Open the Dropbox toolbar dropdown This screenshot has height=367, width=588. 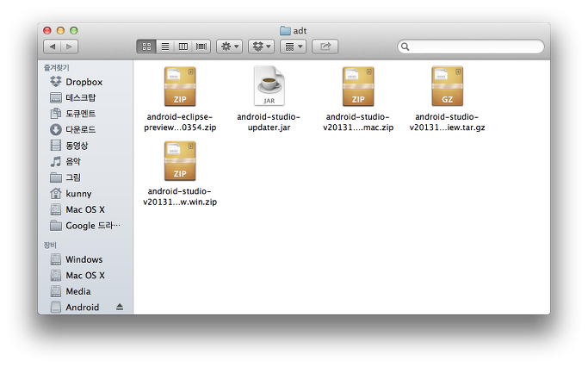262,47
